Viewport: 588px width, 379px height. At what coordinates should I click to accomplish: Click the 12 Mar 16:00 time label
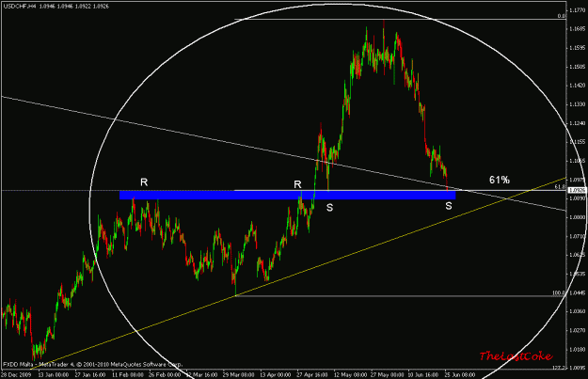[201, 375]
